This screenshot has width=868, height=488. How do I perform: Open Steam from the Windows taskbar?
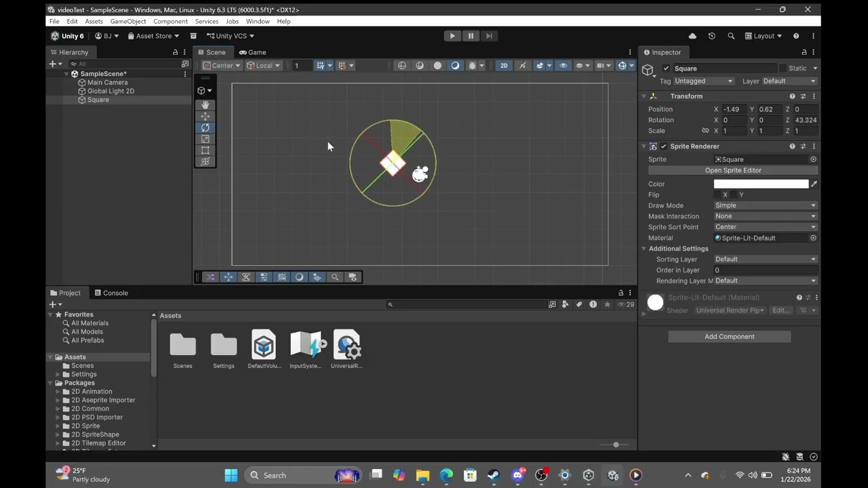(x=493, y=475)
